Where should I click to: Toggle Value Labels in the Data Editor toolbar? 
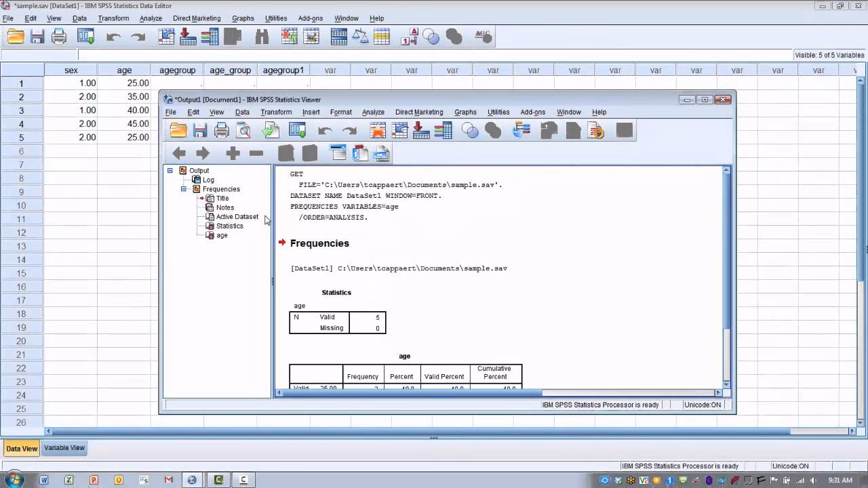click(408, 36)
